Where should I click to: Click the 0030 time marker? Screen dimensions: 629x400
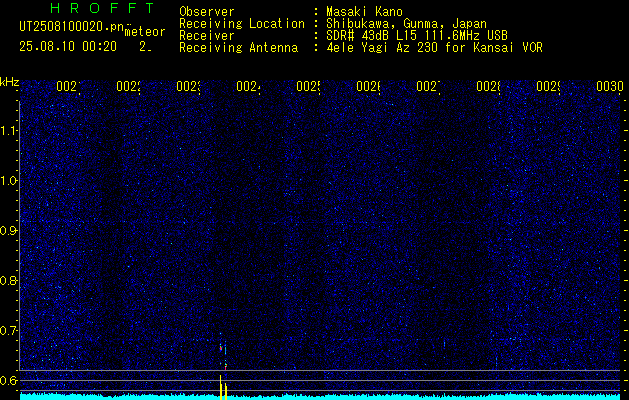(610, 87)
